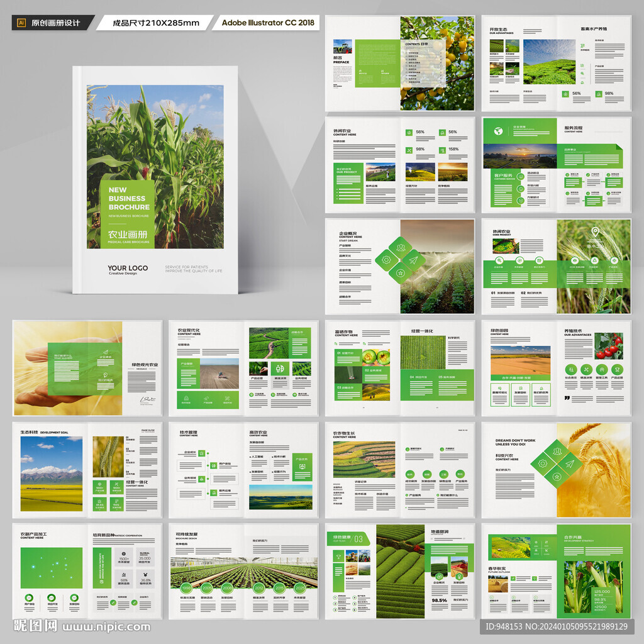The height and width of the screenshot is (644, 644).
Task: Click the 经营一体化 heading beside 富硒作物
Action: click(x=422, y=331)
